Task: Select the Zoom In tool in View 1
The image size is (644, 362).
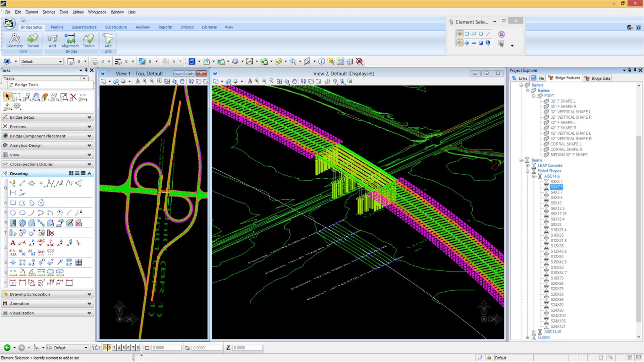Action: tap(145, 81)
